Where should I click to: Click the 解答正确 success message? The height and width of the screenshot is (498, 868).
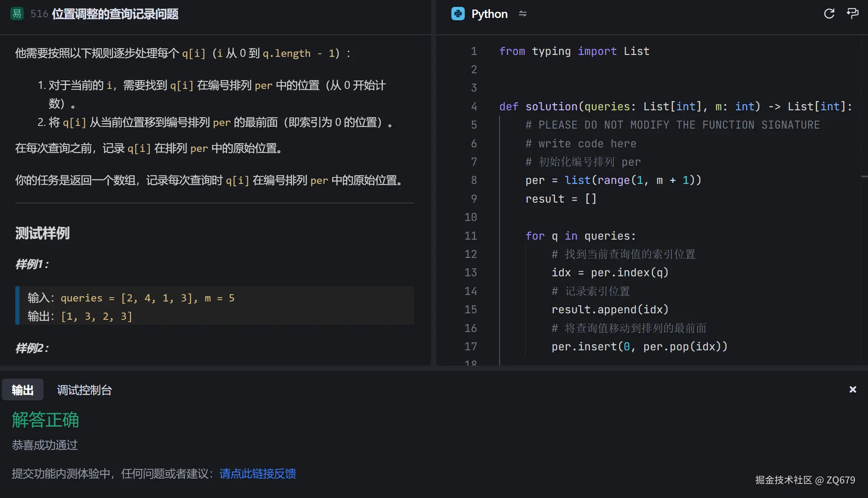(x=45, y=420)
